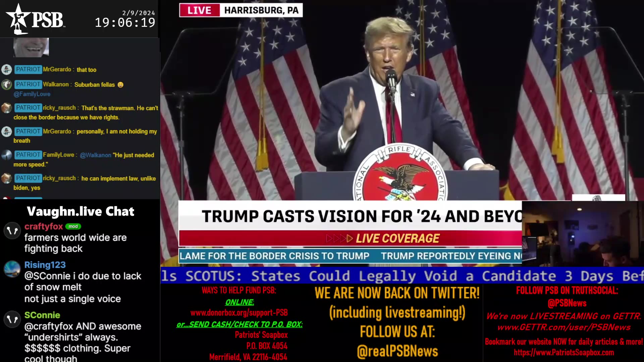Screen dimensions: 644x362
Task: Click MrGerardo's chat avatar beside 'that too'
Action: [6, 69]
